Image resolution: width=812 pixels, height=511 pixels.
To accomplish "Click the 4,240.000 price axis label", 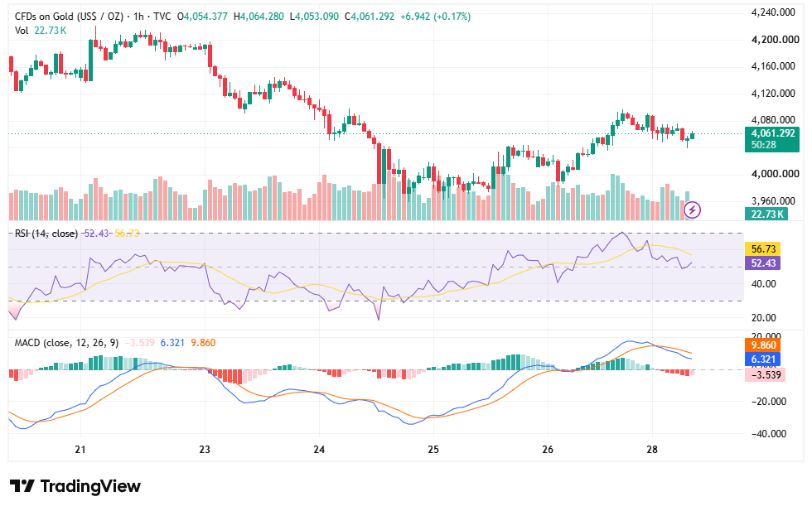I will tap(773, 12).
